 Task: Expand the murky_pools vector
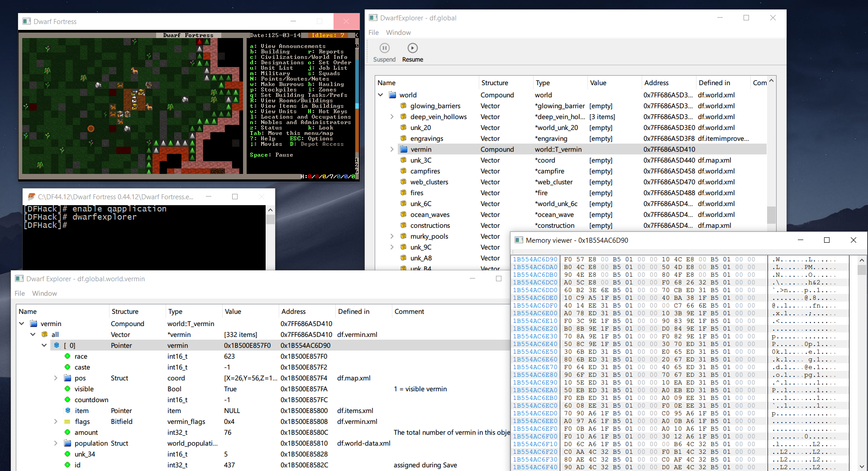[x=392, y=236]
